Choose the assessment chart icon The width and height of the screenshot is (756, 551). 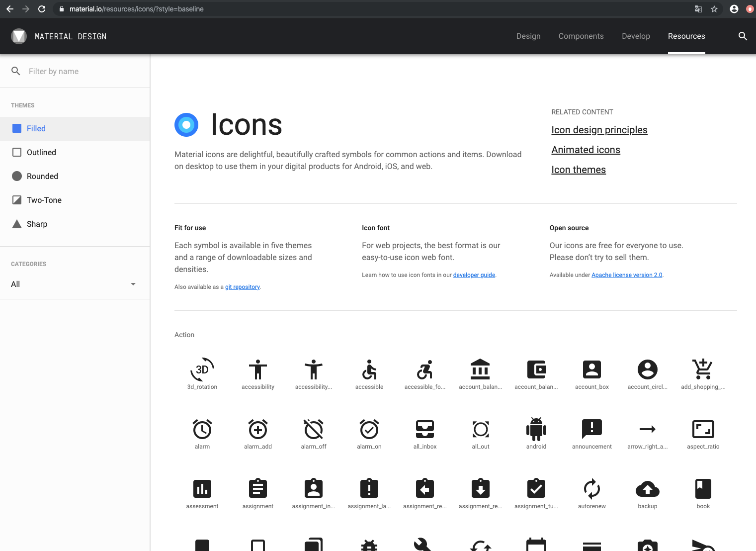coord(202,489)
